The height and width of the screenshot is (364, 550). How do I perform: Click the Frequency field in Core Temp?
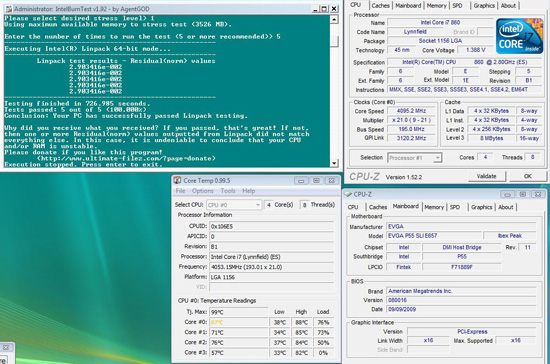(x=271, y=267)
